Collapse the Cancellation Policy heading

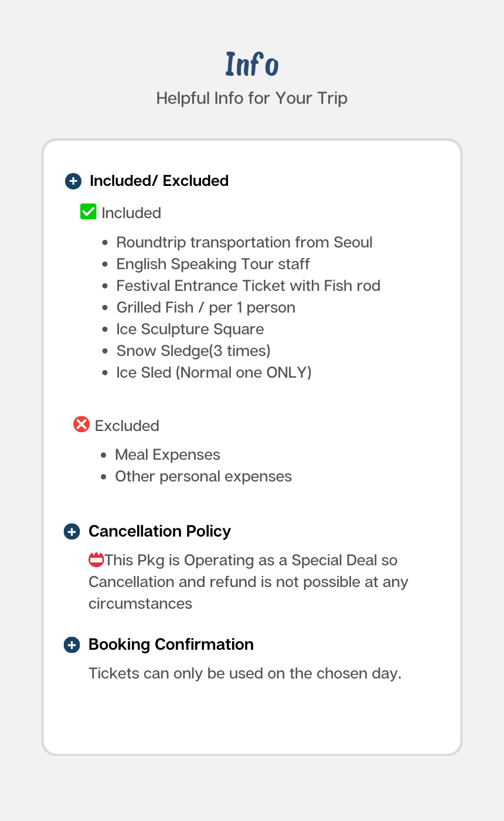(x=159, y=531)
